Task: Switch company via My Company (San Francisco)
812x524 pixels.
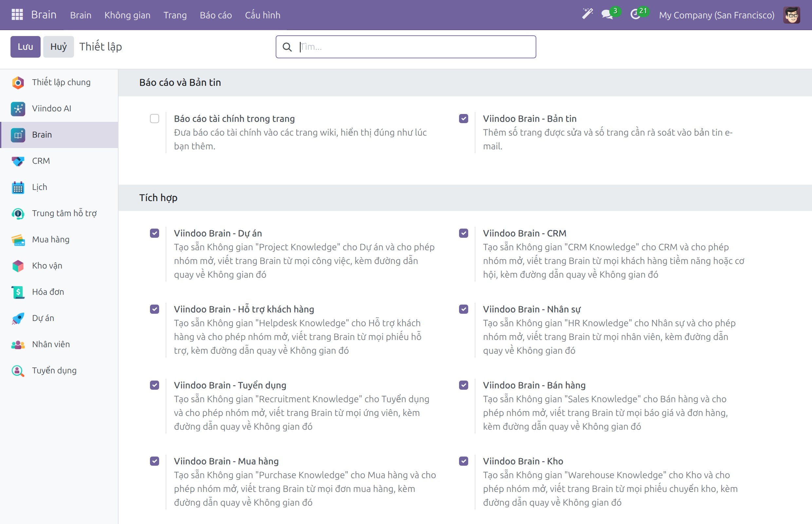Action: click(x=716, y=15)
